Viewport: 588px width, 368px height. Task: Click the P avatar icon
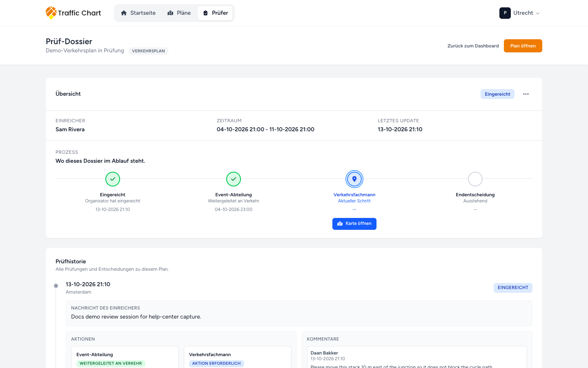click(x=505, y=13)
